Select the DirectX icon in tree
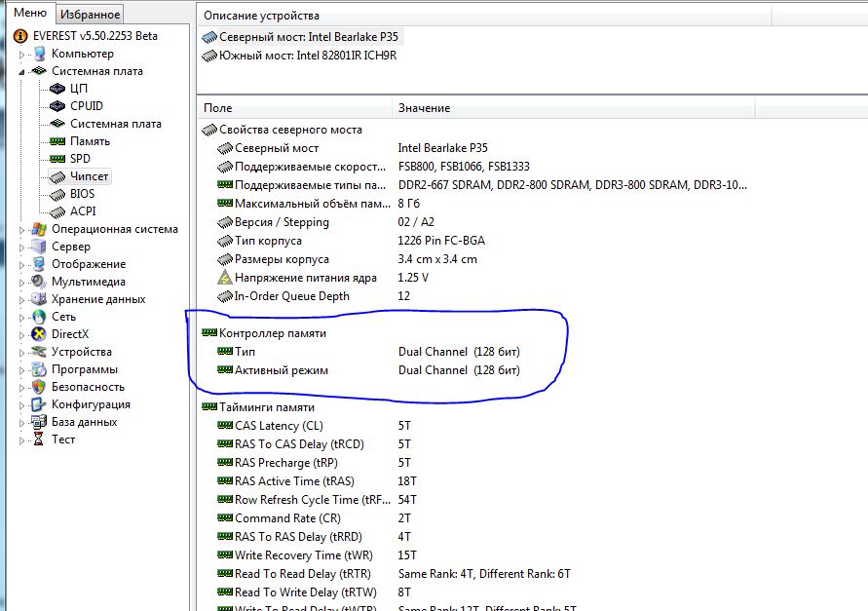 point(39,334)
